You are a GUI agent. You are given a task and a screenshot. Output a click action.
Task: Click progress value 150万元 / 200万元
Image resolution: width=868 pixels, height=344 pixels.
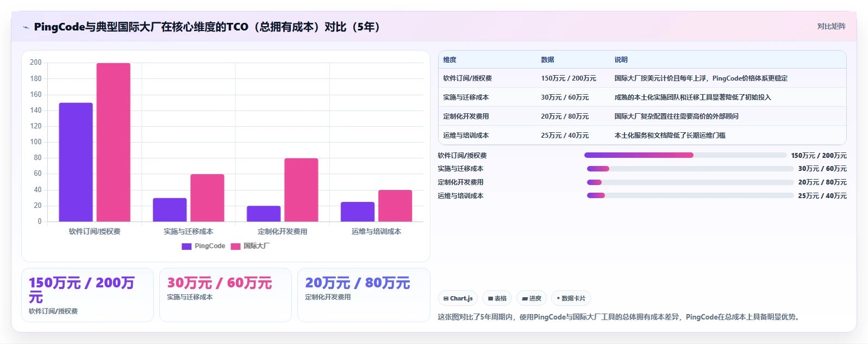click(x=819, y=156)
